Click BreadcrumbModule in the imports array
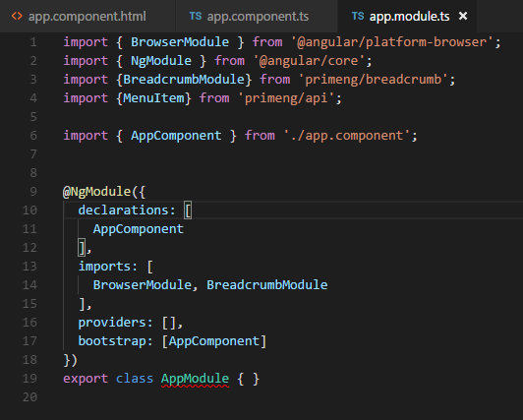Screen dimensions: 523x420 click(266, 285)
